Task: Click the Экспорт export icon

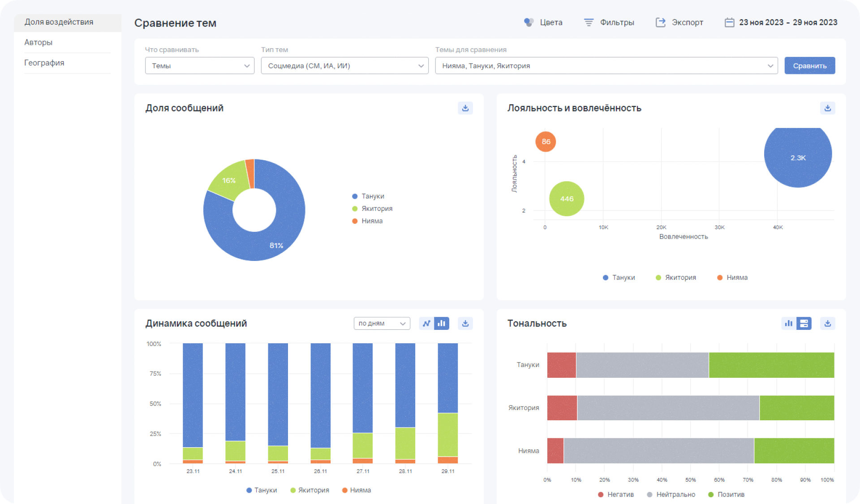Action: (x=660, y=22)
